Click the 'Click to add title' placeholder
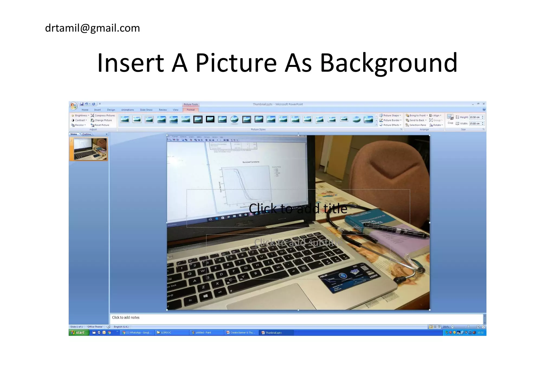Screen dimensions: 555x392 pos(298,208)
